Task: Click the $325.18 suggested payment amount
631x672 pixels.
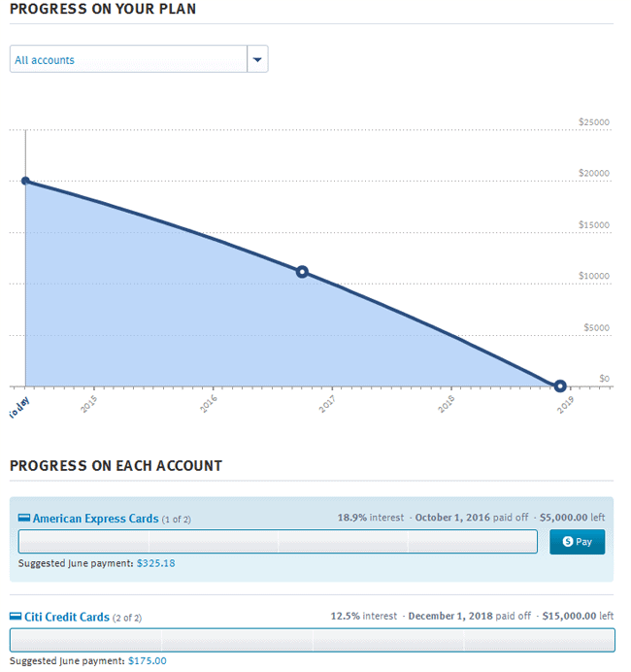Action: pyautogui.click(x=156, y=563)
